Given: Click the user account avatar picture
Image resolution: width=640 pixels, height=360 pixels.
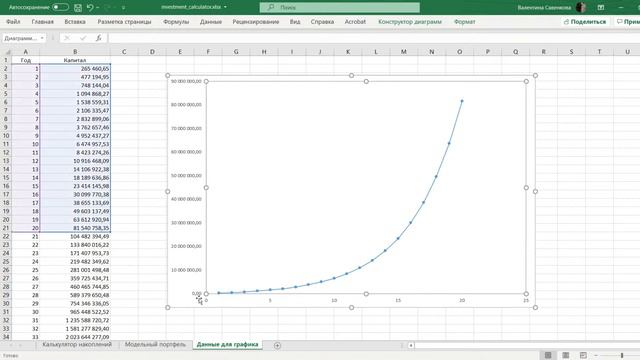Looking at the screenshot, I should point(581,7).
